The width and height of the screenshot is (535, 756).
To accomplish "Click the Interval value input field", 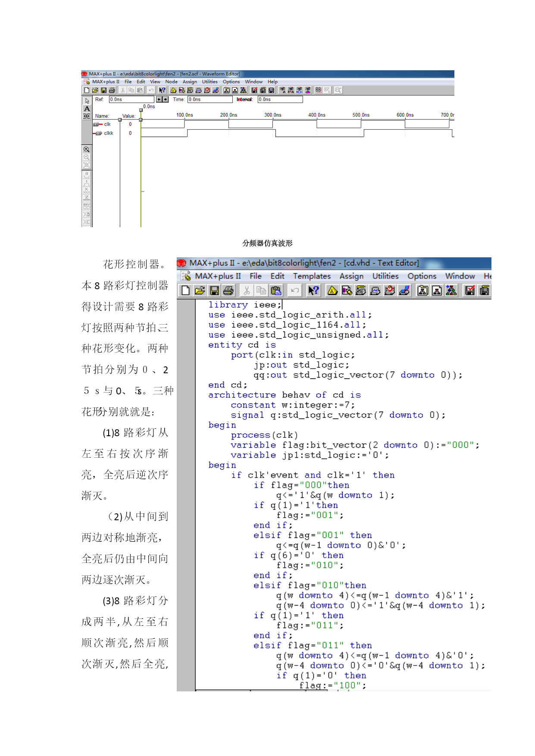I will pyautogui.click(x=280, y=100).
